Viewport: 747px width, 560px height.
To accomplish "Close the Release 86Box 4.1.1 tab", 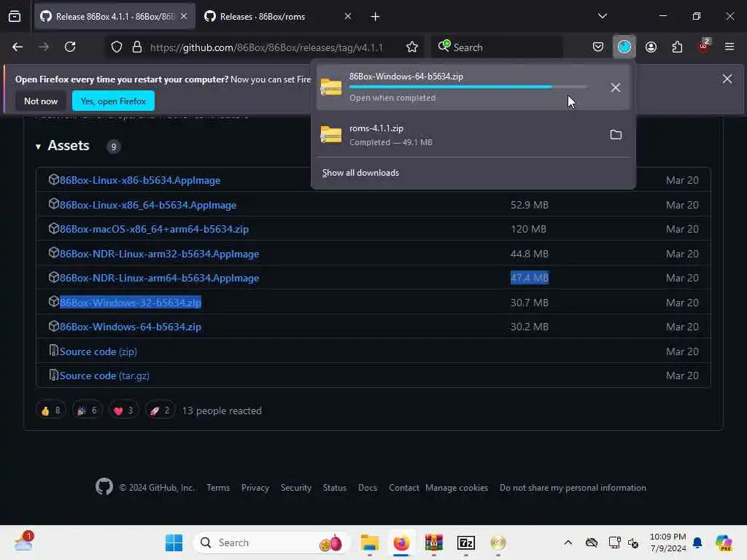I will 184,17.
